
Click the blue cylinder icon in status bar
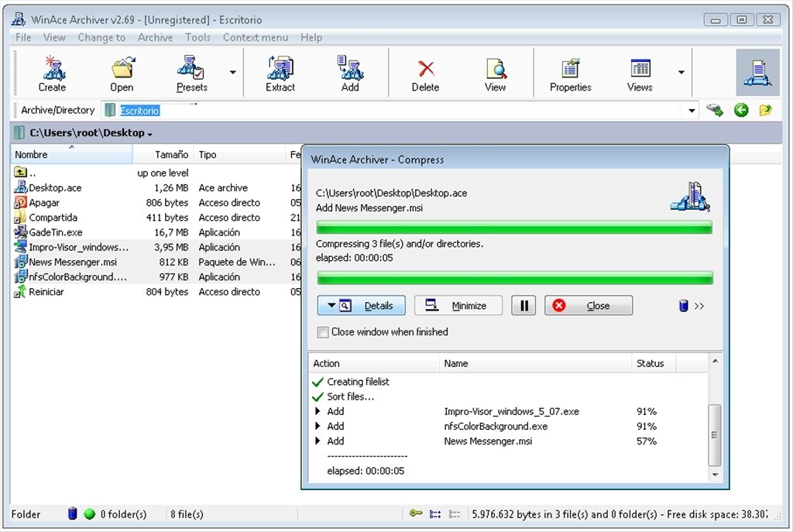(72, 513)
